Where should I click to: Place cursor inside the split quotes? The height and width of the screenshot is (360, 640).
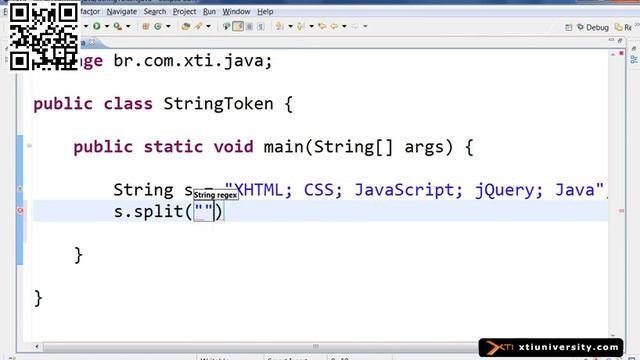pos(204,211)
